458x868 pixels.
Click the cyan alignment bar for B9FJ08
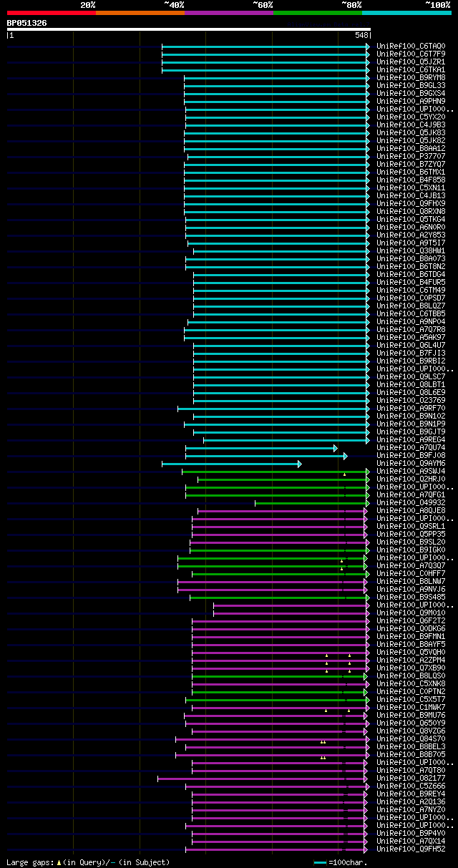(x=266, y=456)
